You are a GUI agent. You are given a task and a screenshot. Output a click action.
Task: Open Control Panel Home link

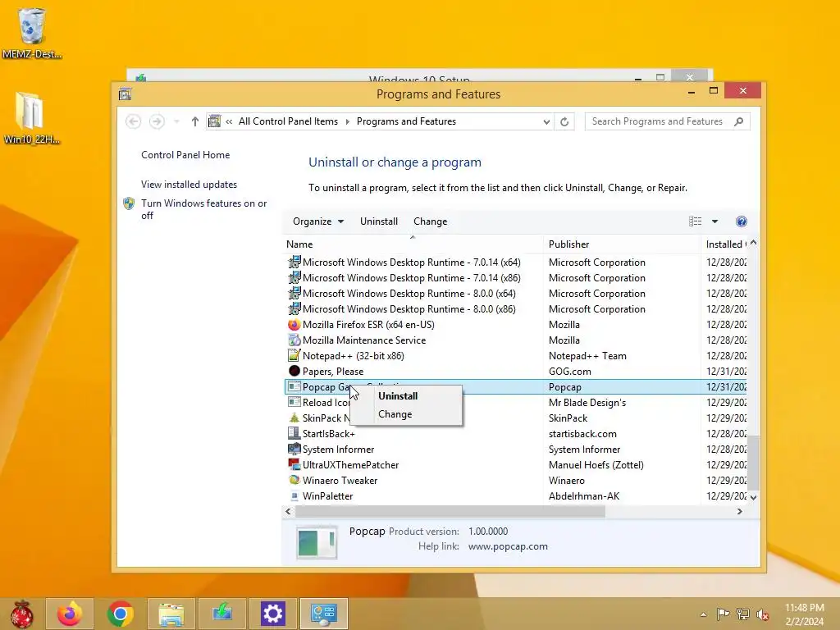coord(185,155)
